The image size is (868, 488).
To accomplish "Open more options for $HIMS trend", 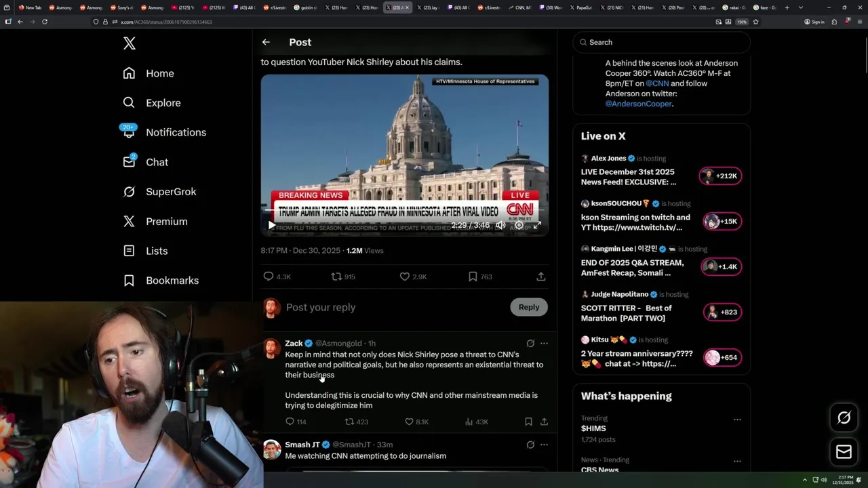I will (x=737, y=420).
